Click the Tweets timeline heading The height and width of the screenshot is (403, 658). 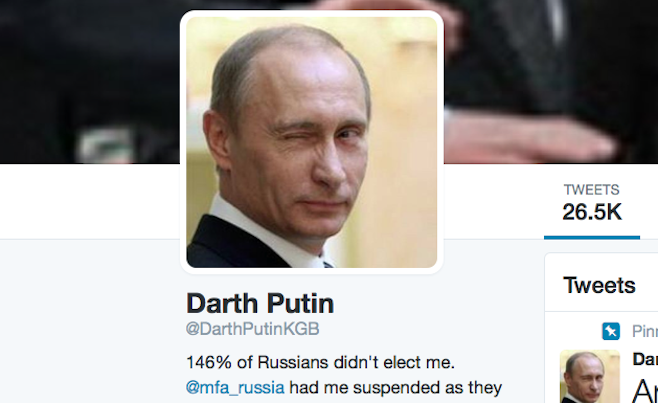pyautogui.click(x=599, y=285)
